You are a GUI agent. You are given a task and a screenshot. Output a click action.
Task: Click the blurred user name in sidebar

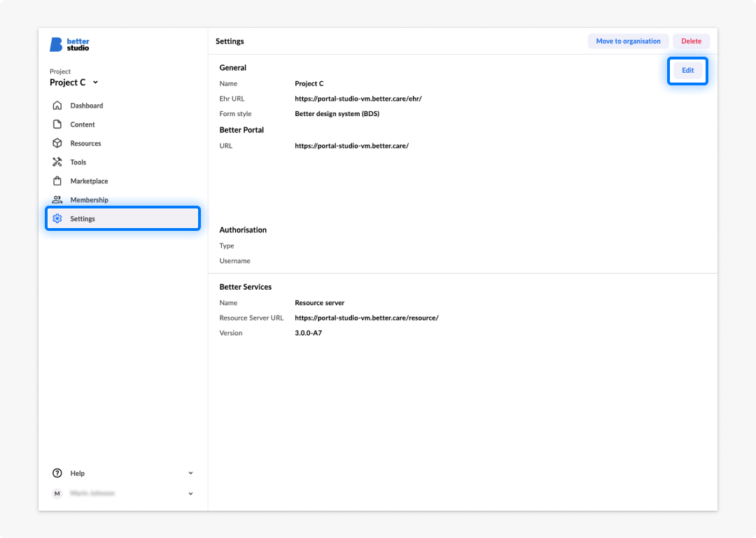[x=92, y=493]
